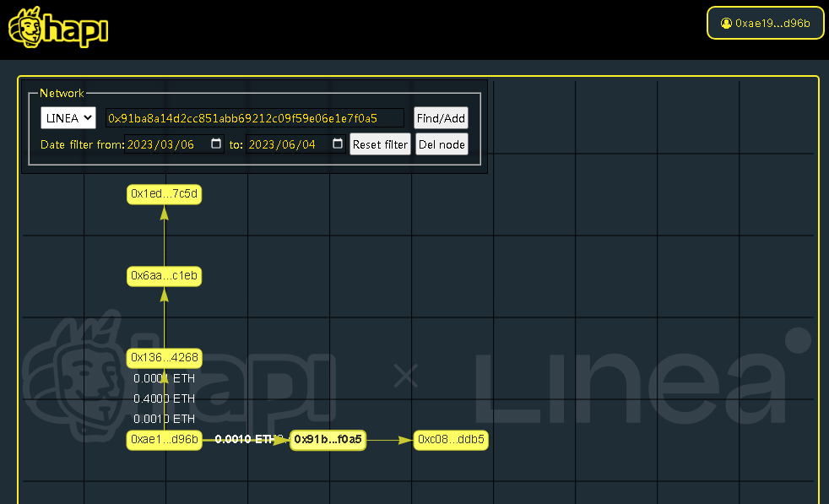The height and width of the screenshot is (504, 829).
Task: Open calendar picker for the to date
Action: click(x=338, y=144)
